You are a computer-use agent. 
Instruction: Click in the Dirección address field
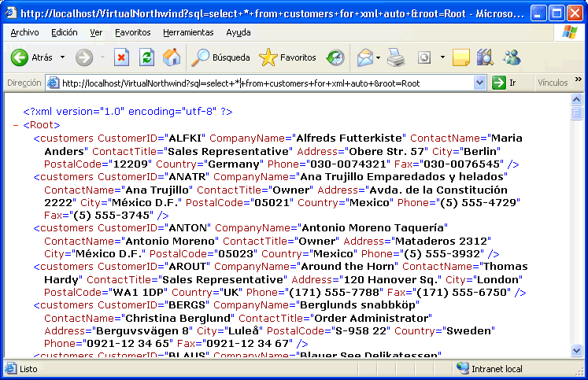(266, 83)
